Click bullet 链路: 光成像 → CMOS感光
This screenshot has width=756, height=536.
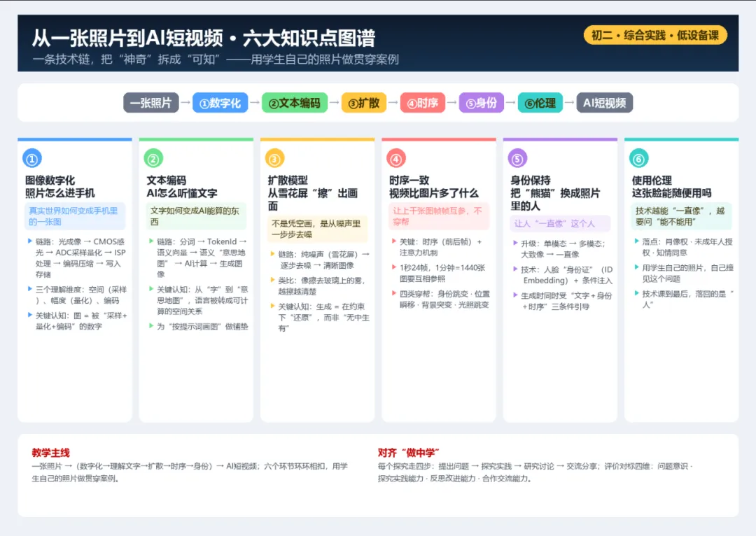point(80,258)
